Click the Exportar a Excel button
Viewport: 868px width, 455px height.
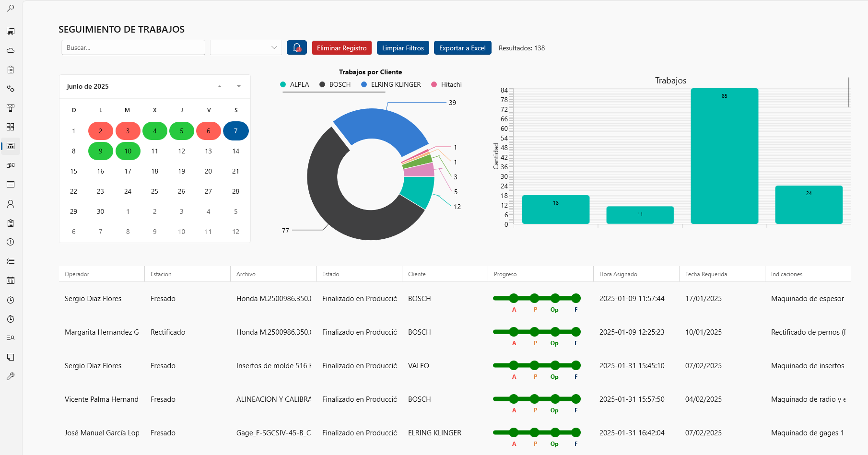pyautogui.click(x=462, y=48)
